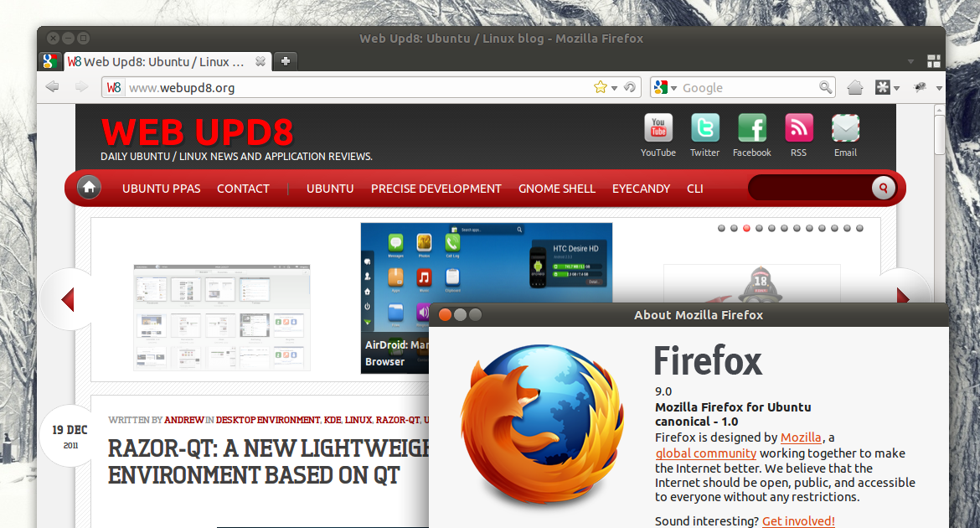Image resolution: width=980 pixels, height=528 pixels.
Task: Expand the Google search engine dropdown
Action: pos(675,87)
